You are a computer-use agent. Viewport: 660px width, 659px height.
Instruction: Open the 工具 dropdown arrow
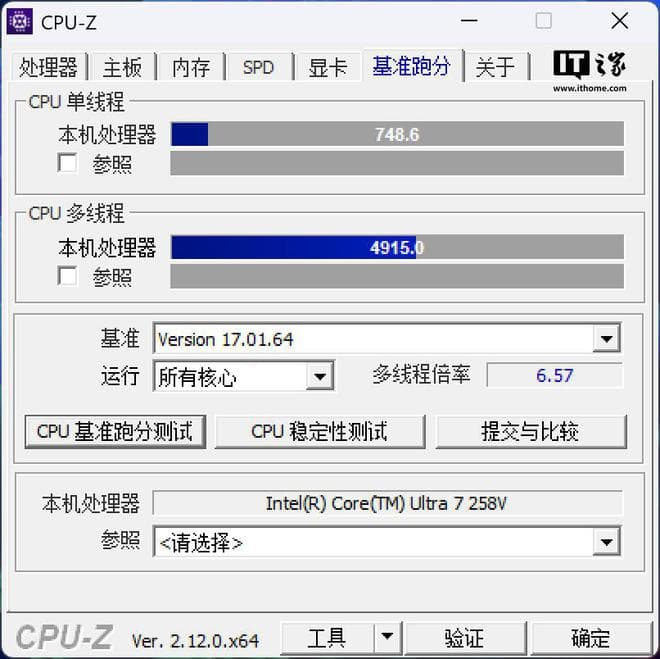pos(387,637)
